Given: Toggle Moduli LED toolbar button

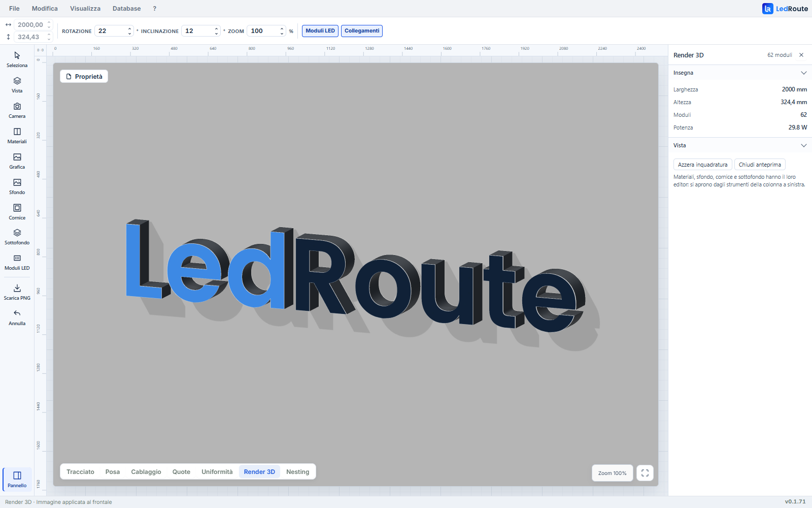Looking at the screenshot, I should 320,31.
